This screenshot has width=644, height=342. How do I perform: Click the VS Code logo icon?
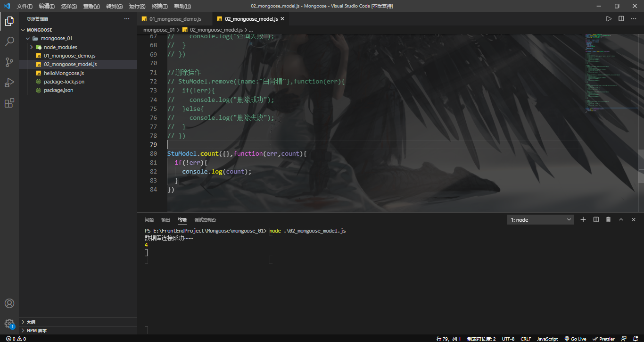click(7, 6)
